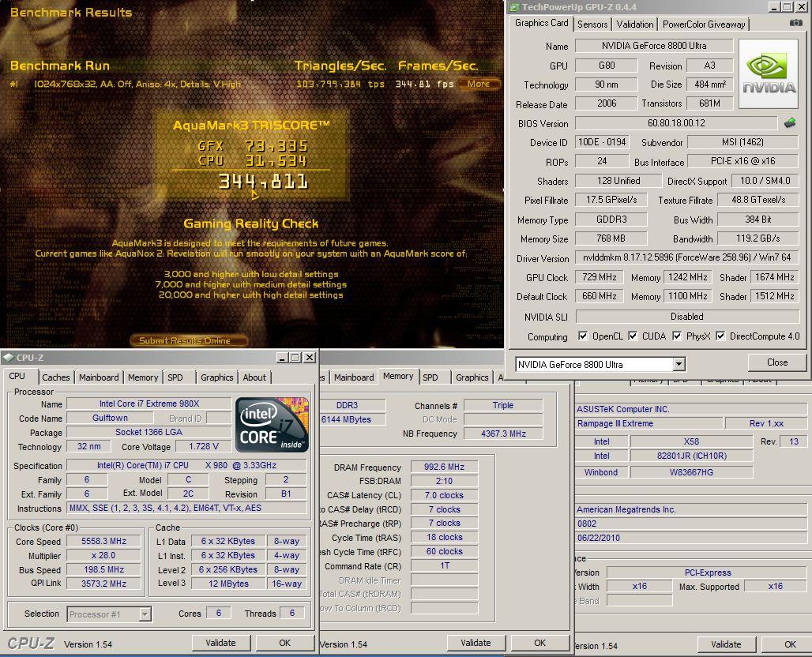812x657 pixels.
Task: Click the Close button in GPU-Z
Action: click(776, 362)
